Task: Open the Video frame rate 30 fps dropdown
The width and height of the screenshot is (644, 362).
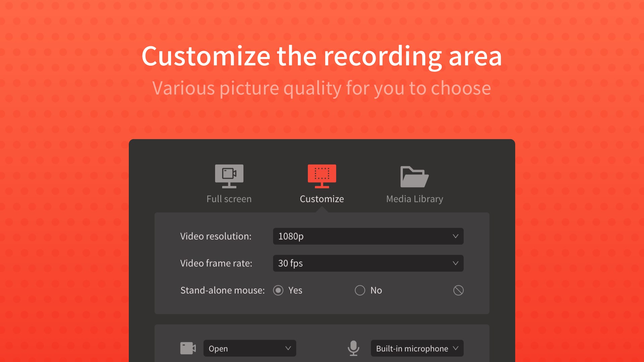Action: tap(368, 263)
